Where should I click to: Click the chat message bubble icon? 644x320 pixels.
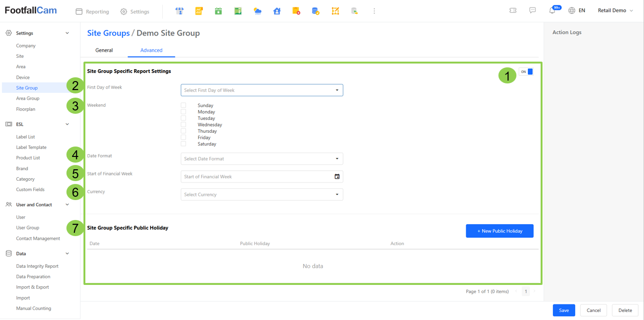coord(533,10)
